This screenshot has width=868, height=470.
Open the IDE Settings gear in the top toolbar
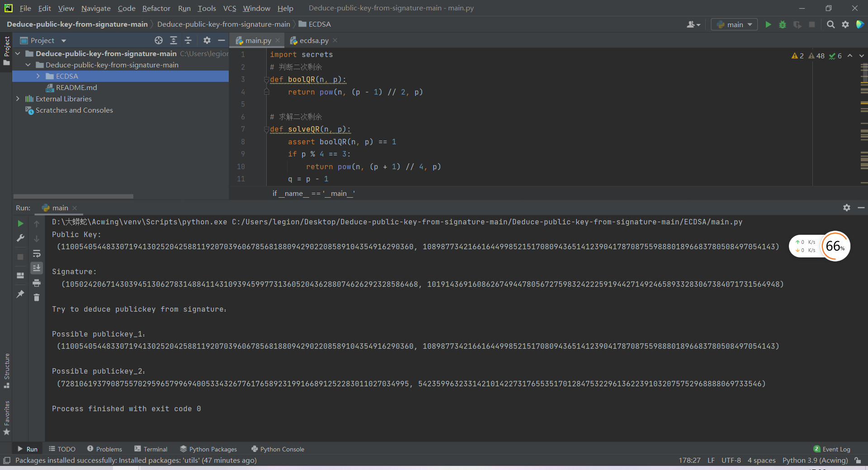845,24
